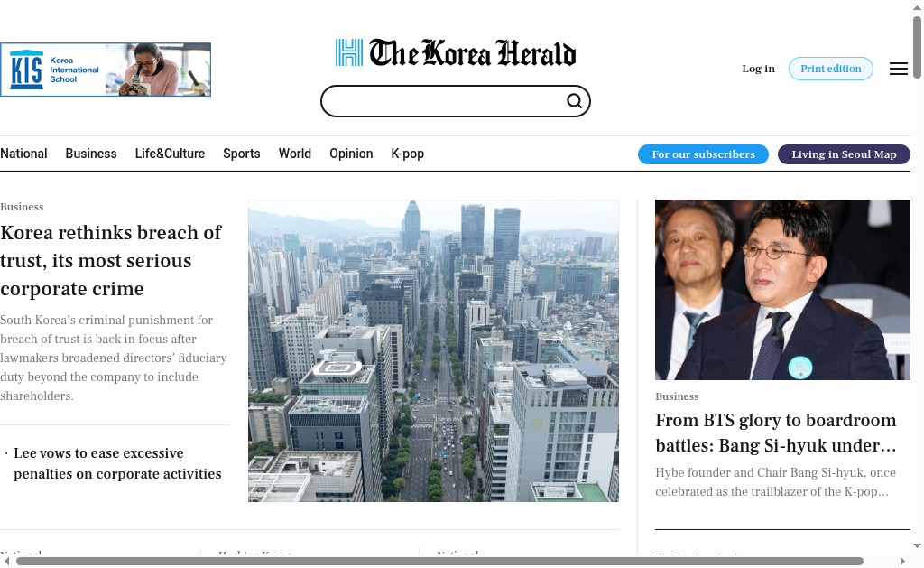
Task: Click The Korea Herald logo
Action: click(x=456, y=52)
